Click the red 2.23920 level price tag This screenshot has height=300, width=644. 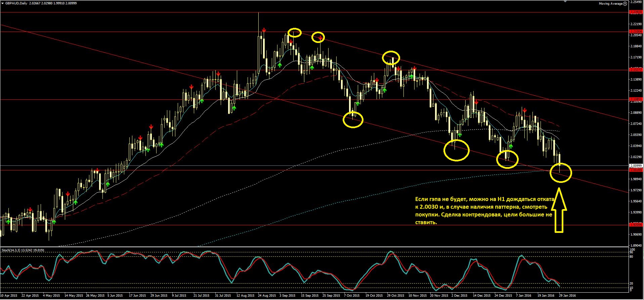click(636, 12)
